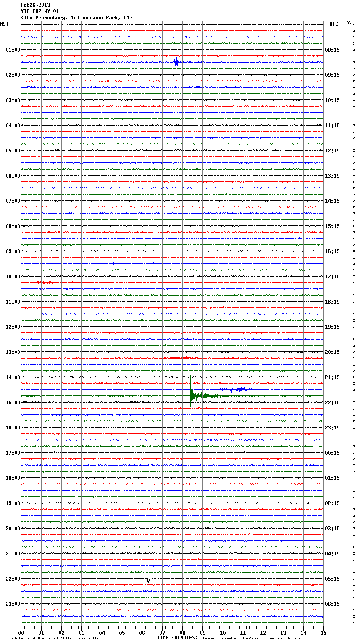The width and height of the screenshot is (357, 644).
Task: Select the 06:00 MST time label
Action: [x=13, y=176]
